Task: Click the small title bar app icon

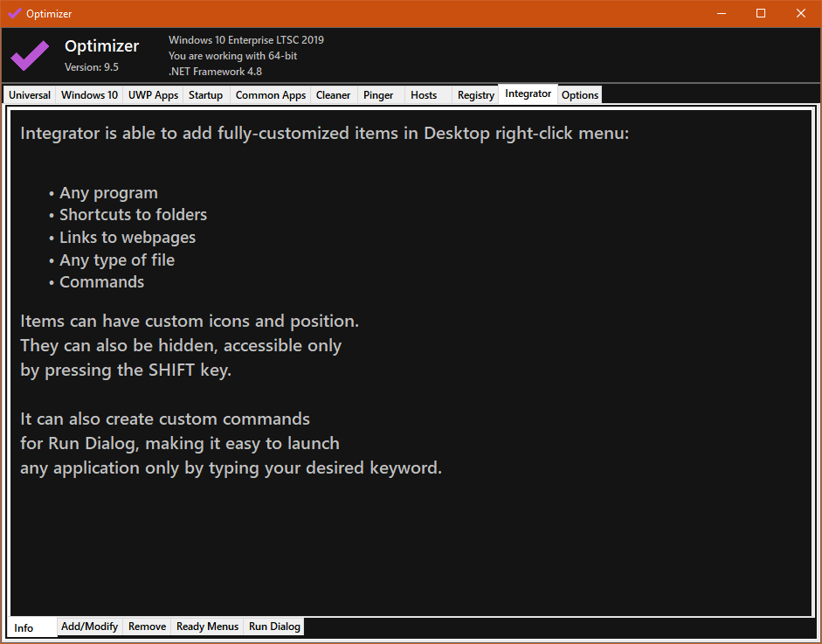Action: point(14,14)
